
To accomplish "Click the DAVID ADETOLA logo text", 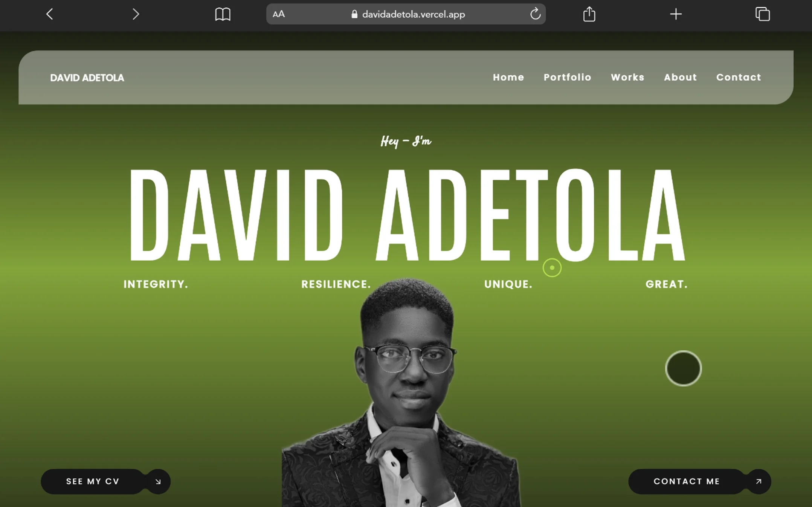I will click(x=87, y=78).
